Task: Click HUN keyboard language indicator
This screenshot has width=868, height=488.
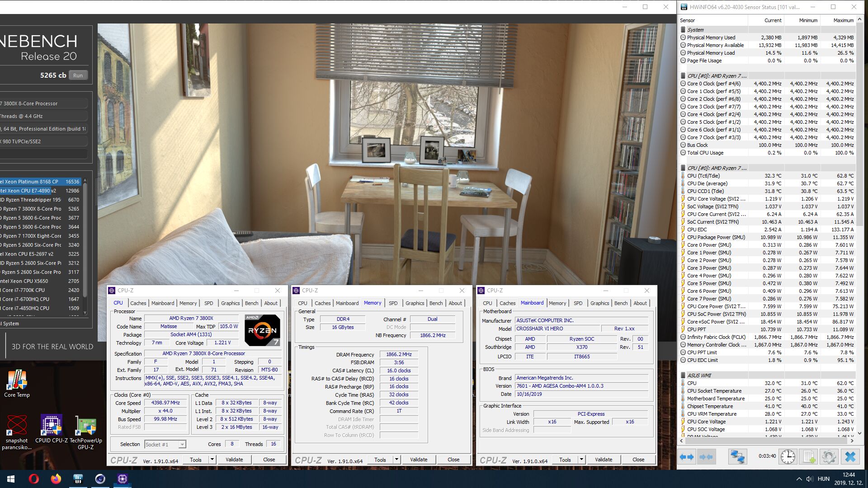Action: click(824, 479)
